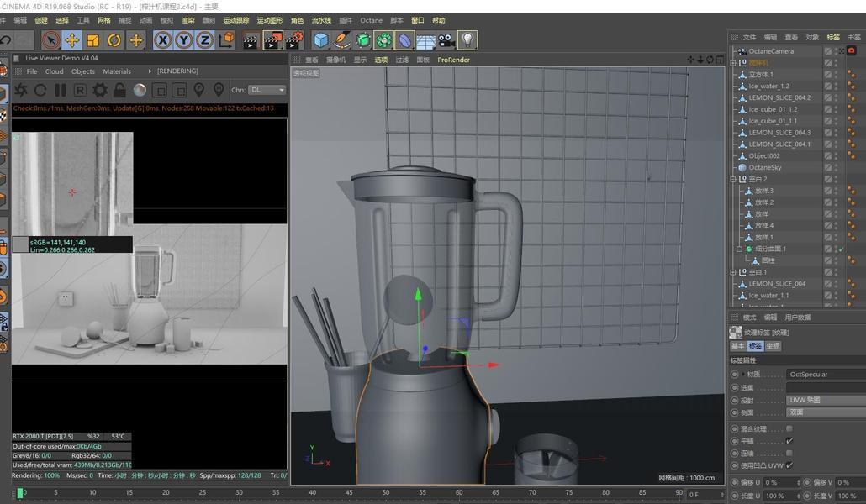Open Live Viewer Materials menu
This screenshot has height=504, width=866.
tap(117, 71)
